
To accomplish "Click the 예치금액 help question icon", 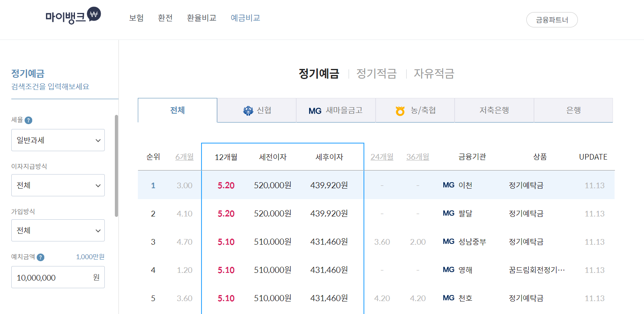I will pos(40,257).
